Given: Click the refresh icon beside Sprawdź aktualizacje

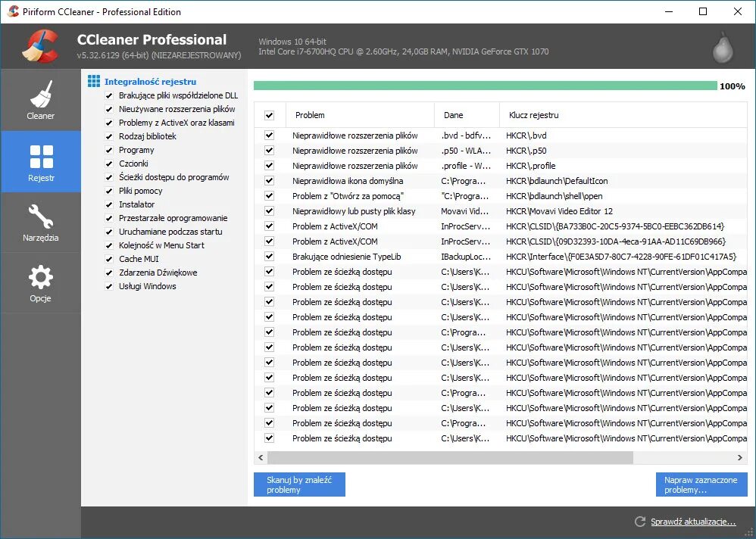Looking at the screenshot, I should pyautogui.click(x=640, y=521).
